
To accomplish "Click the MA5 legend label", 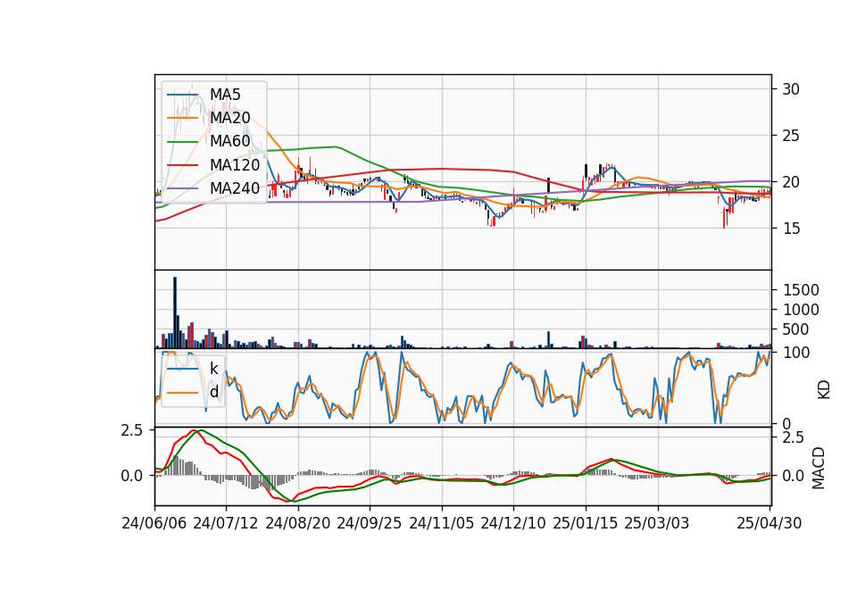I will [x=225, y=95].
